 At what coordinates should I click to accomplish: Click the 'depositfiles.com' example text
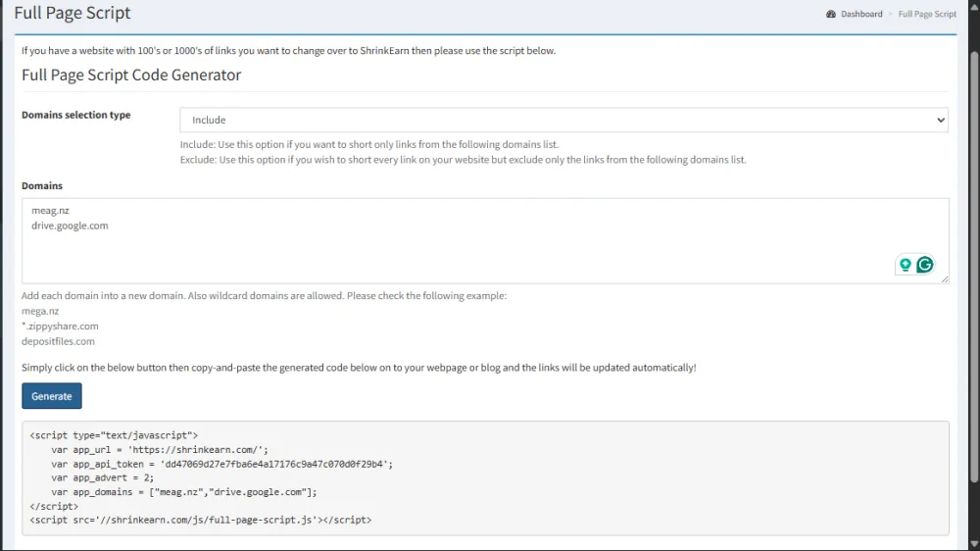pyautogui.click(x=58, y=341)
